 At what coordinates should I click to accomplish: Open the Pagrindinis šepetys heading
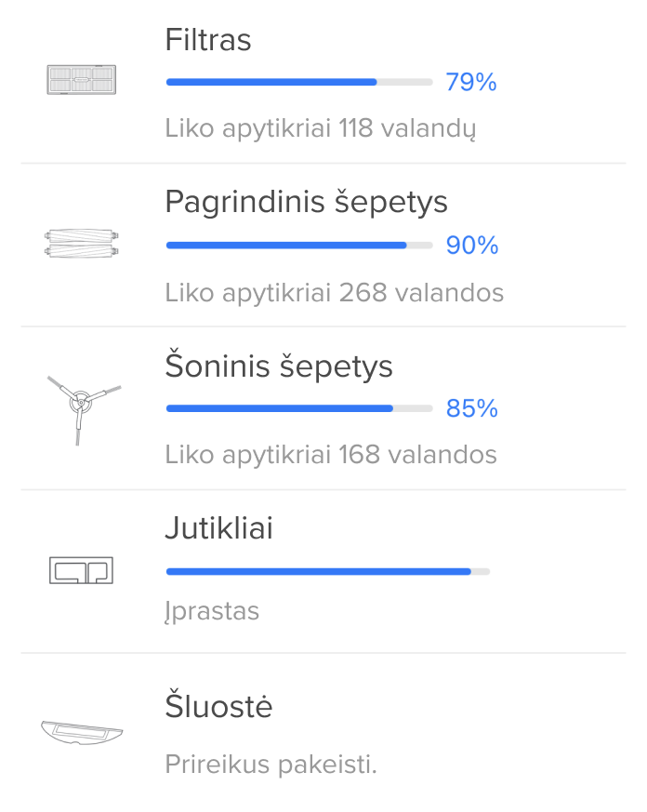pos(306,202)
